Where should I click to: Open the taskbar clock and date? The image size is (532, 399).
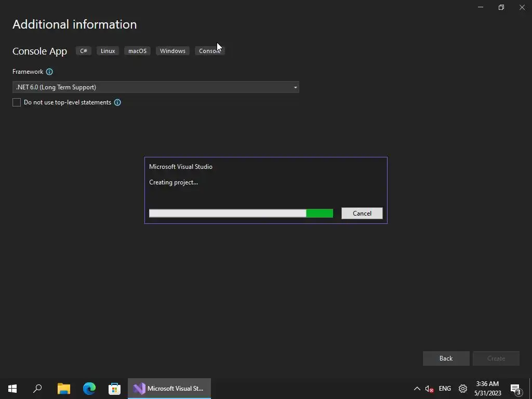click(x=487, y=389)
